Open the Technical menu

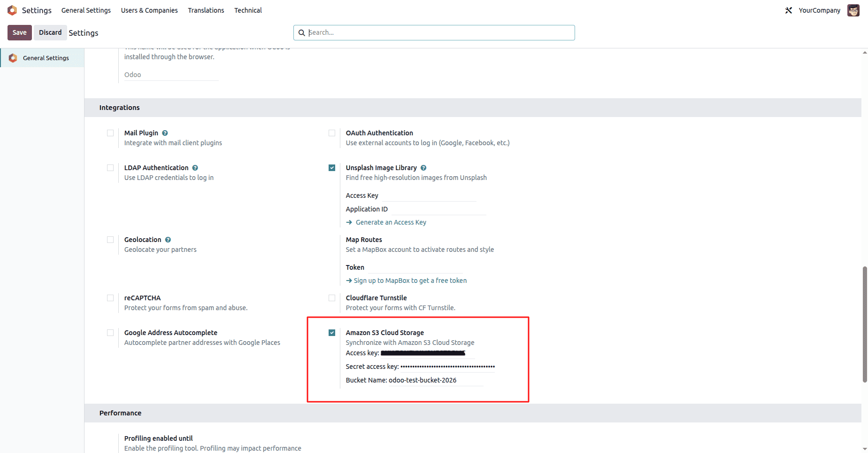point(248,10)
